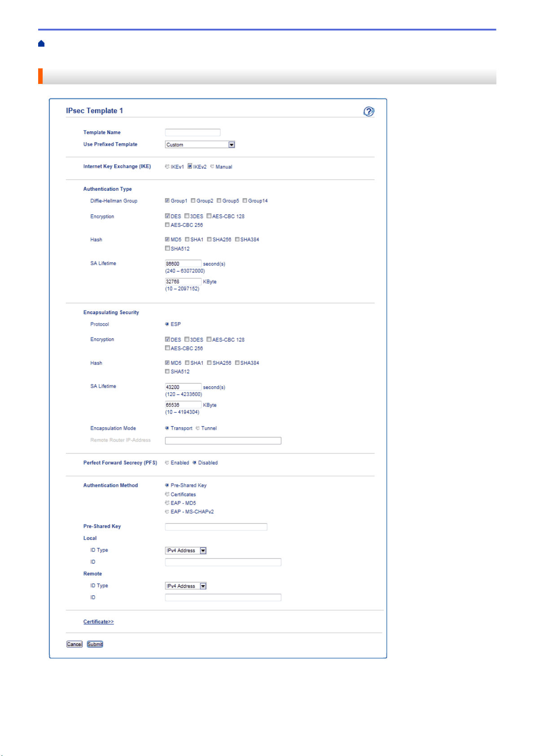Check SHA384 under Authentication Type Hash
The image size is (535, 756).
pos(237,239)
